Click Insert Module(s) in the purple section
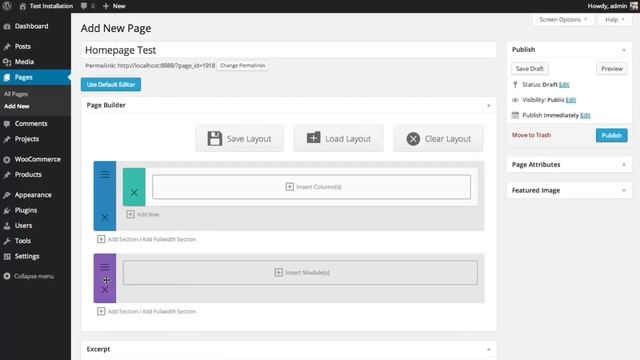 (x=300, y=273)
